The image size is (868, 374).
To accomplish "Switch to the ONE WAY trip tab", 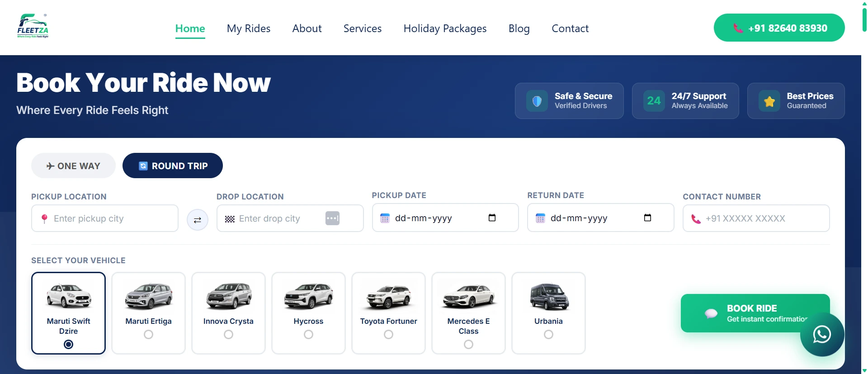I will [73, 166].
